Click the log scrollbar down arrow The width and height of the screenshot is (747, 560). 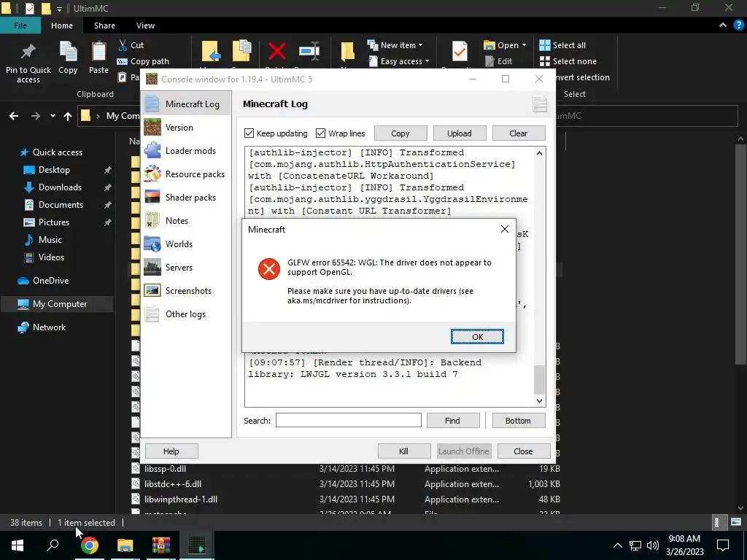tap(539, 401)
